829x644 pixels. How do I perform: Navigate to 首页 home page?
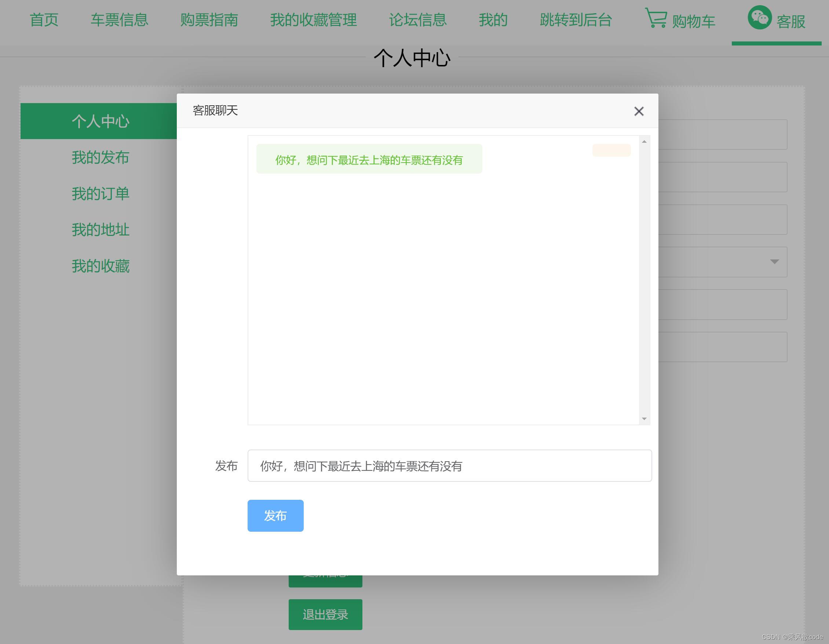44,21
